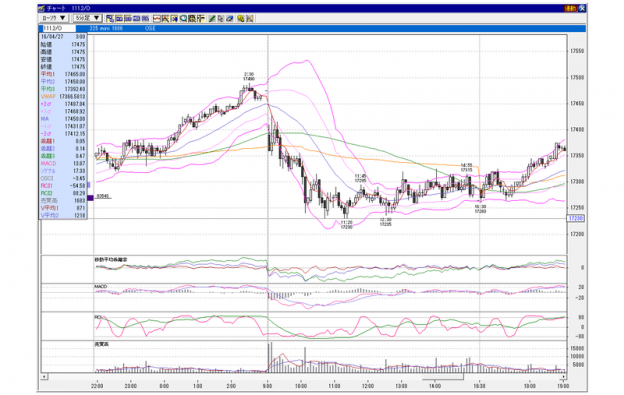Open the chart type dropdown (ローソク)
624x395 pixels.
click(x=54, y=18)
